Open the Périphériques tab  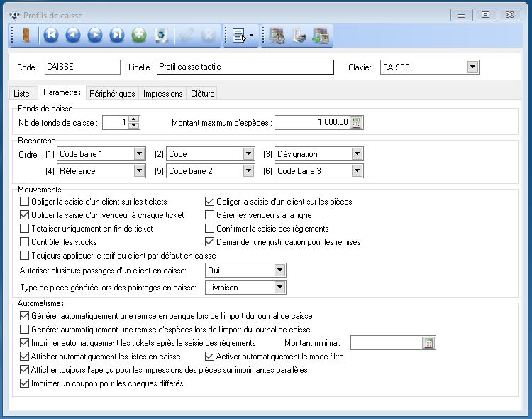coord(112,94)
